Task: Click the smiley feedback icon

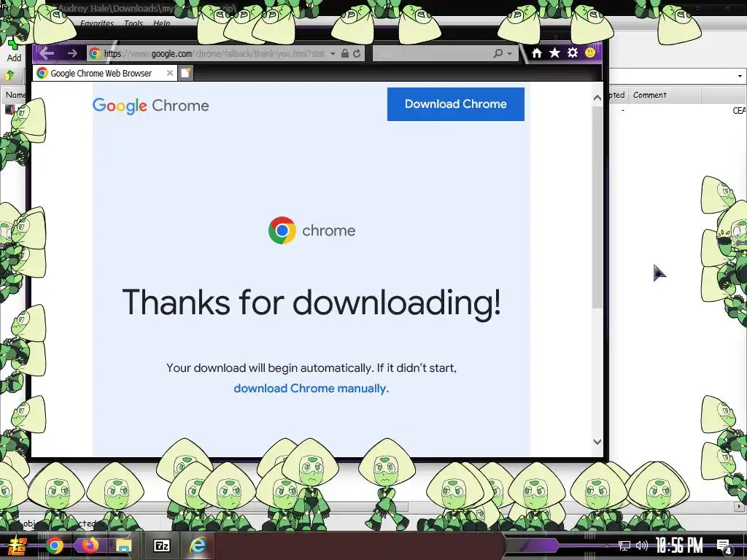Action: [589, 52]
